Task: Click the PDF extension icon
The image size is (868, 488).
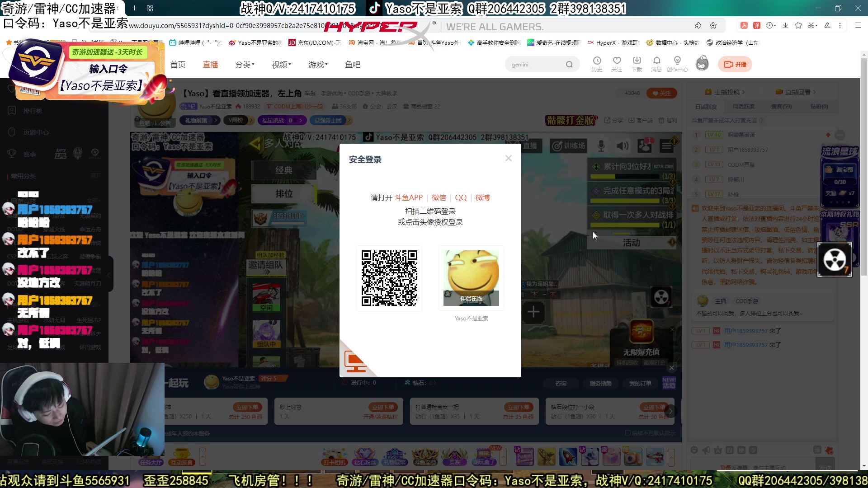Action: point(744,25)
